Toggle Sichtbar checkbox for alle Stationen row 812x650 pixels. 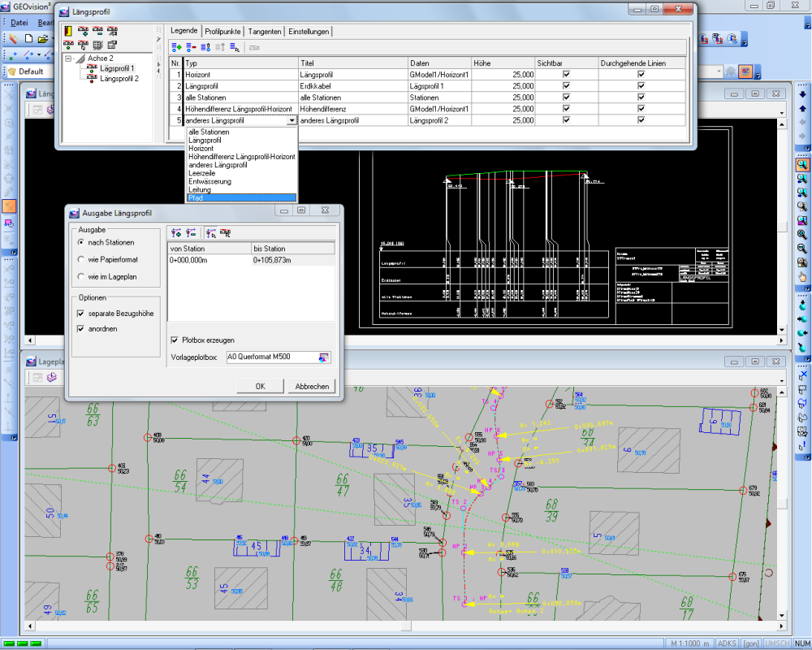click(566, 97)
